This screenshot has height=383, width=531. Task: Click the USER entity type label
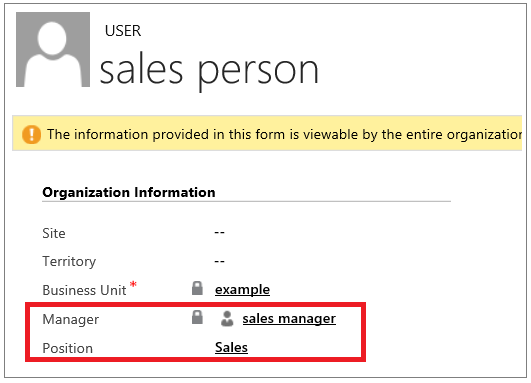click(123, 31)
